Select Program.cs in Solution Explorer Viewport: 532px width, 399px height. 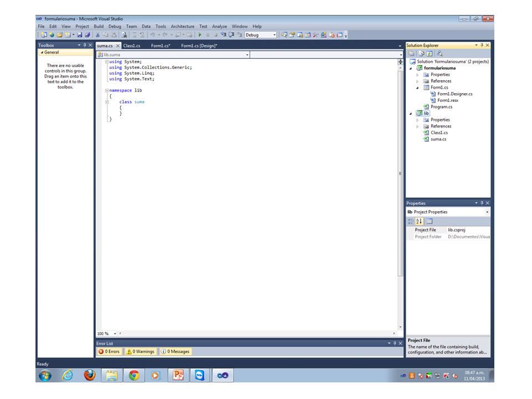[442, 107]
